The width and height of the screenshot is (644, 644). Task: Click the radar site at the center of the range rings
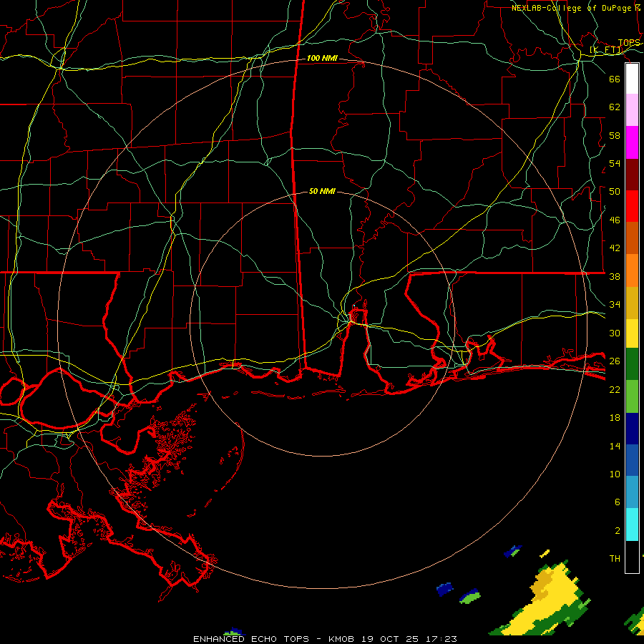tap(323, 324)
